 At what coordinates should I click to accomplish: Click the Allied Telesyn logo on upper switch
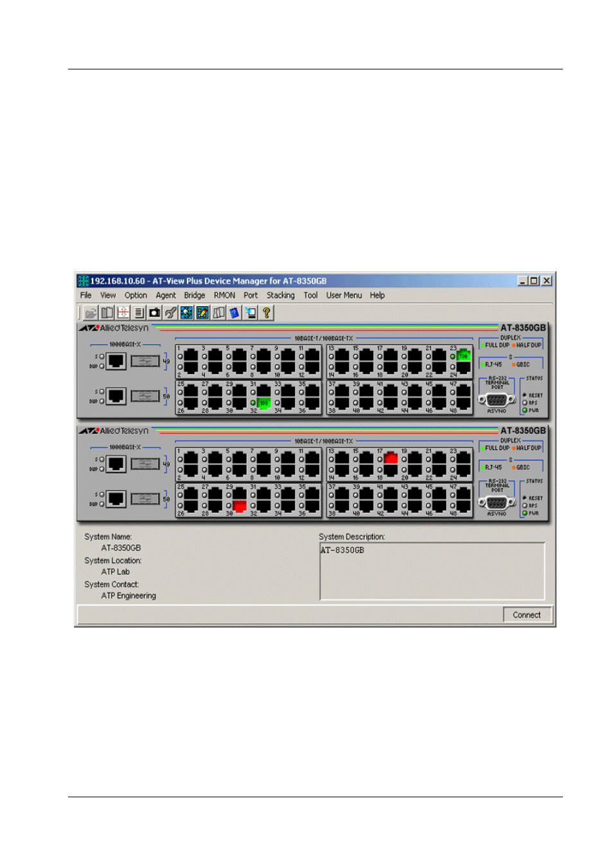(114, 328)
